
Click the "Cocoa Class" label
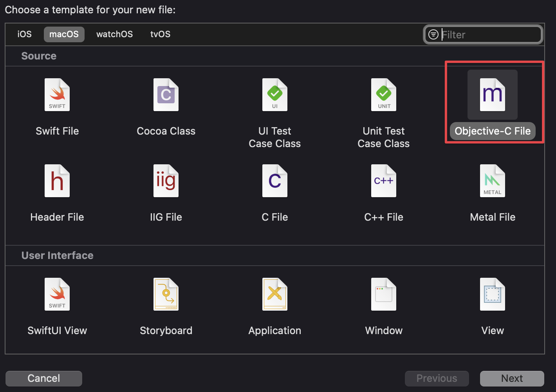coord(166,131)
